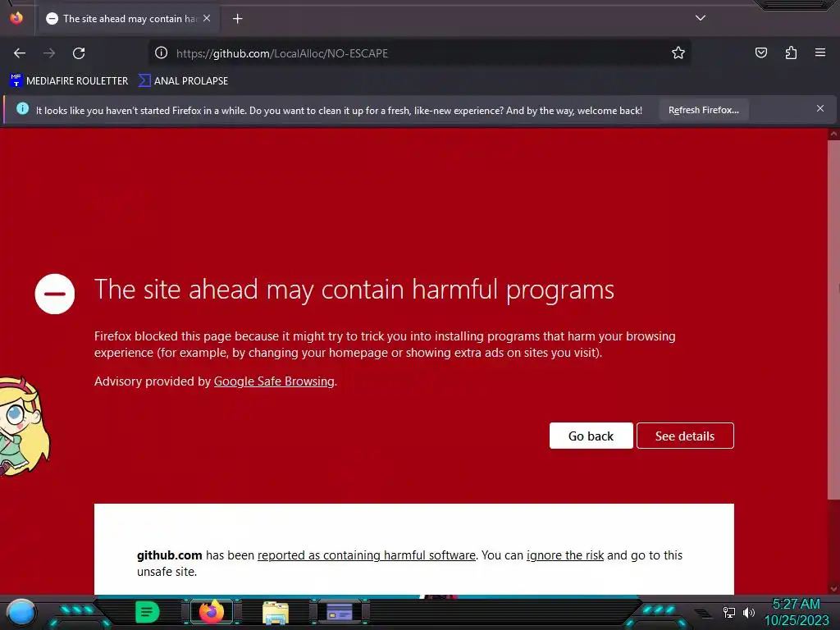Expand the list all tabs chevron
840x630 pixels.
tap(701, 18)
